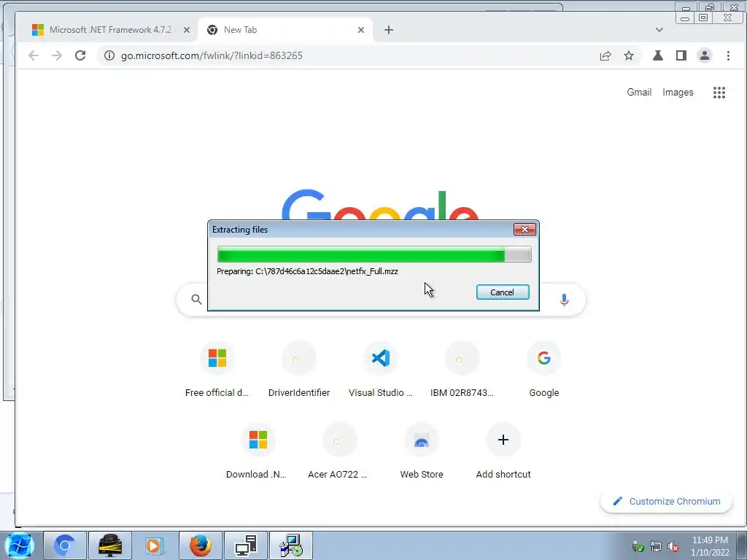Viewport: 747px width, 560px height.
Task: Open a new browser tab with plus button
Action: (x=389, y=30)
